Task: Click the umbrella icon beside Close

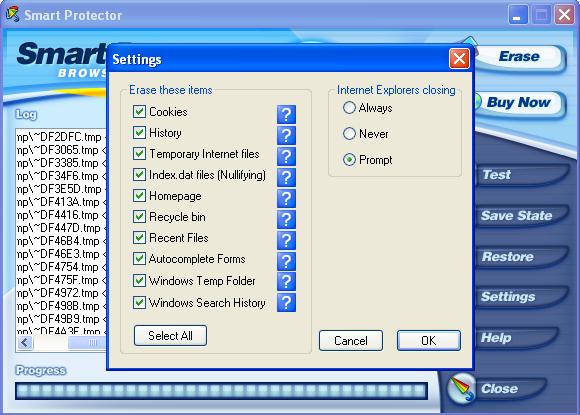Action: (461, 388)
